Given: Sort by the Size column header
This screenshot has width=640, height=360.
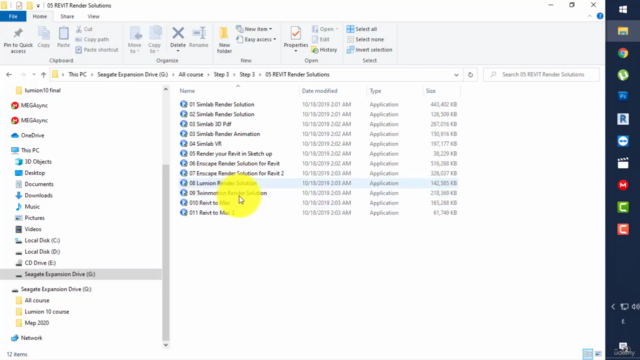Looking at the screenshot, I should coord(431,91).
